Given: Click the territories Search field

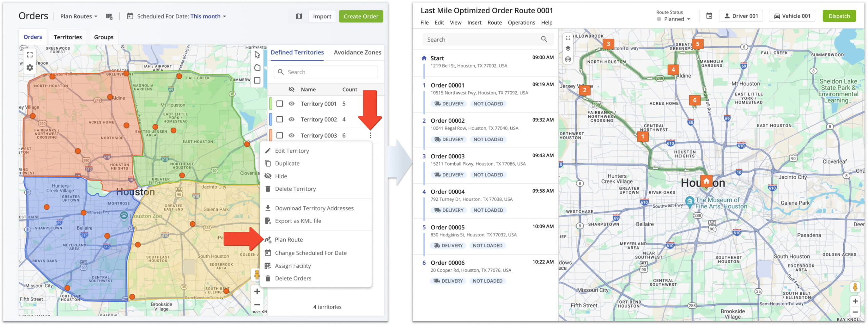Looking at the screenshot, I should (325, 72).
